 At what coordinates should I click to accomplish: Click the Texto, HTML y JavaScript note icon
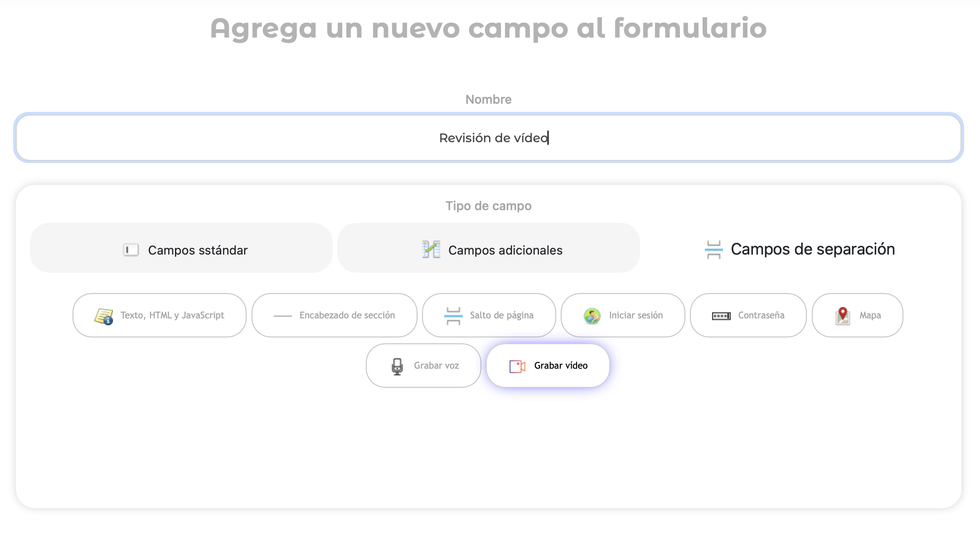pyautogui.click(x=103, y=316)
